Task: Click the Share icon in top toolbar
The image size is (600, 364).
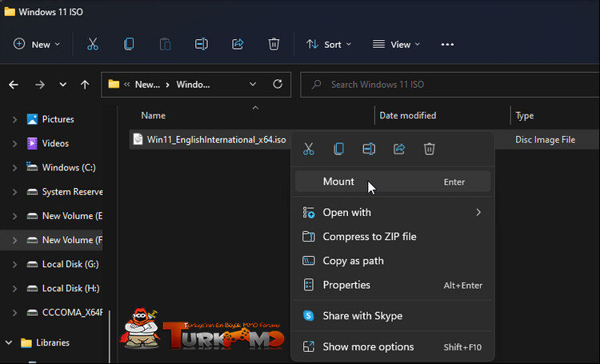Action: 238,44
